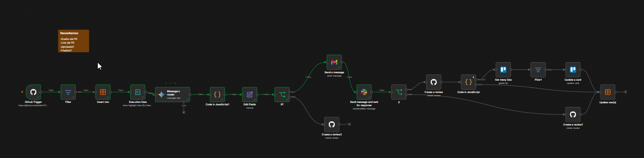Select the Update row(s) node
This screenshot has width=644, height=158.
click(607, 92)
